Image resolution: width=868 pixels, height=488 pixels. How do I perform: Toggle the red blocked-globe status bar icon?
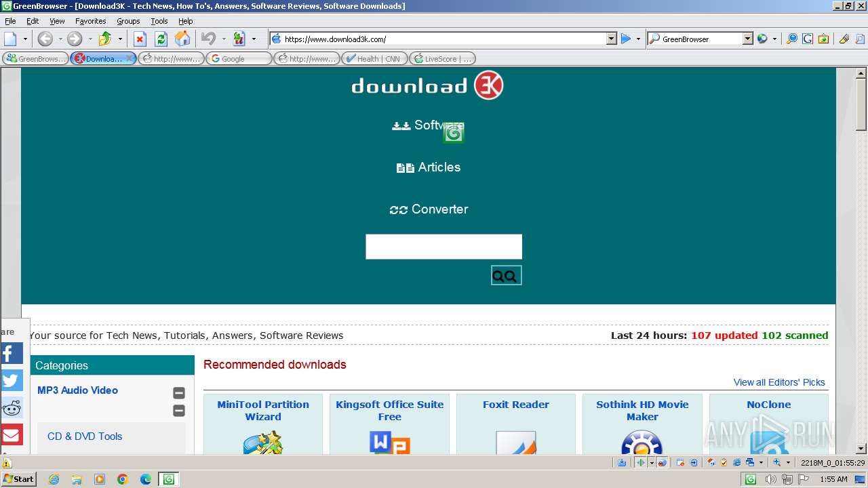(x=663, y=463)
